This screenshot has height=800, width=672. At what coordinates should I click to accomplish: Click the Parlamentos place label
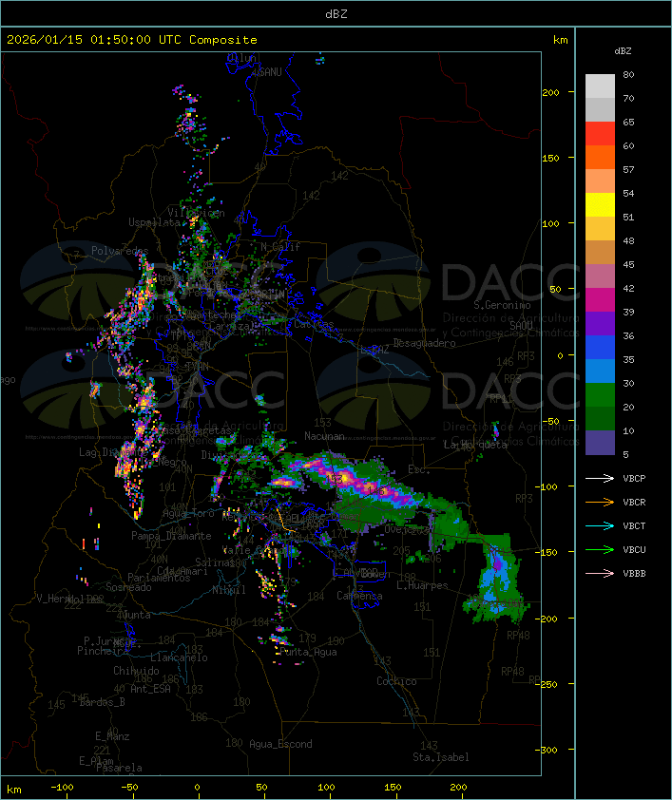pos(159,578)
